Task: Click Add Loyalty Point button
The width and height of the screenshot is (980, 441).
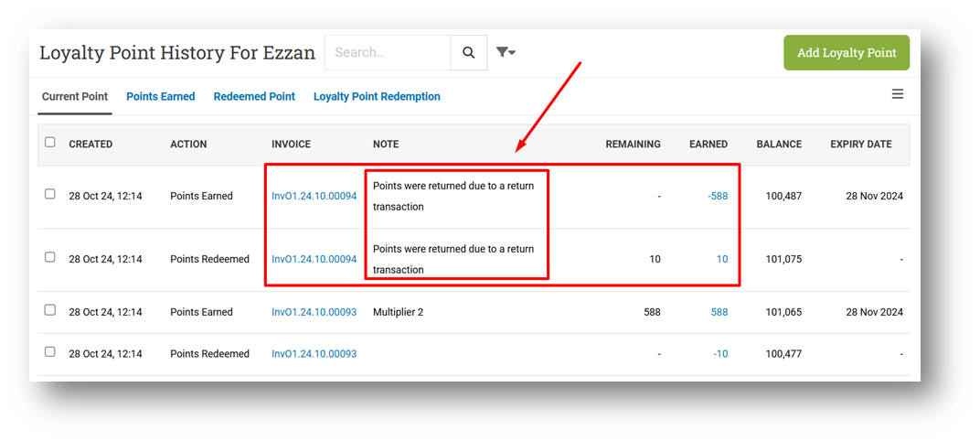Action: (847, 52)
